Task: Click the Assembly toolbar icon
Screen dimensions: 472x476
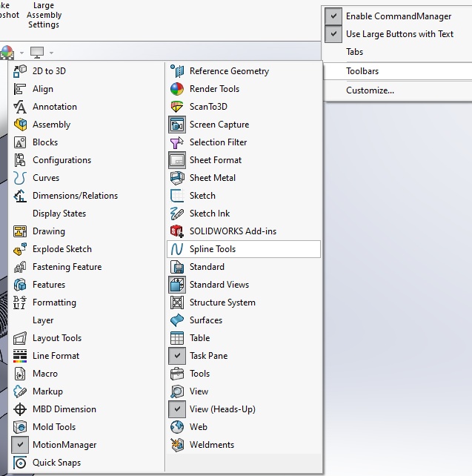Action: pos(20,125)
